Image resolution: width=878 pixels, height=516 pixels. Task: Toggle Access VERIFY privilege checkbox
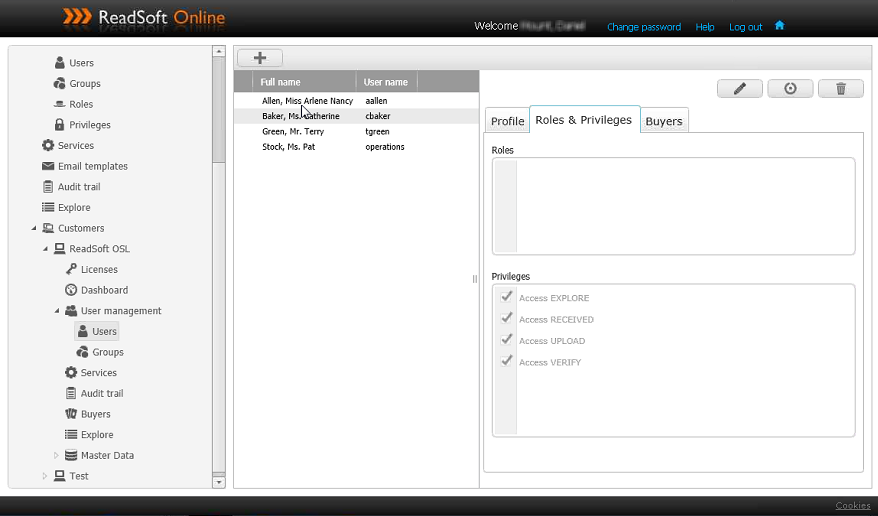[x=507, y=361]
